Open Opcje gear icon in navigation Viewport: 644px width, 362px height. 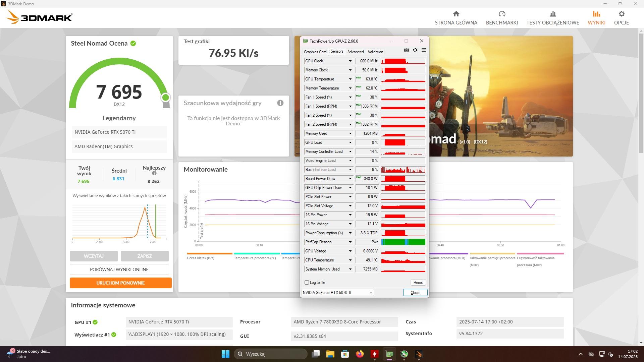(621, 14)
